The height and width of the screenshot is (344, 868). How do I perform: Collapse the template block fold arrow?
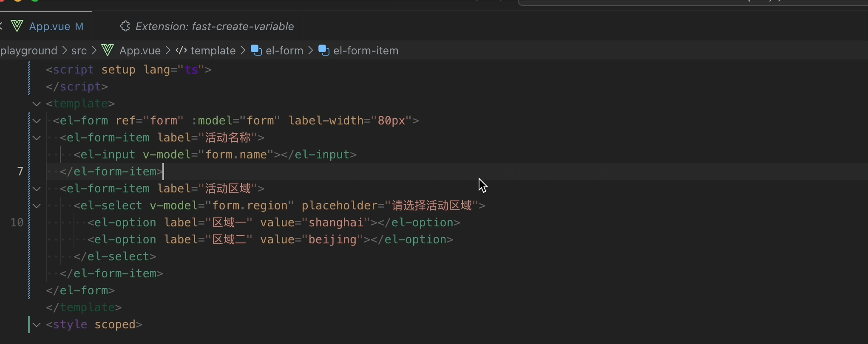tap(37, 104)
